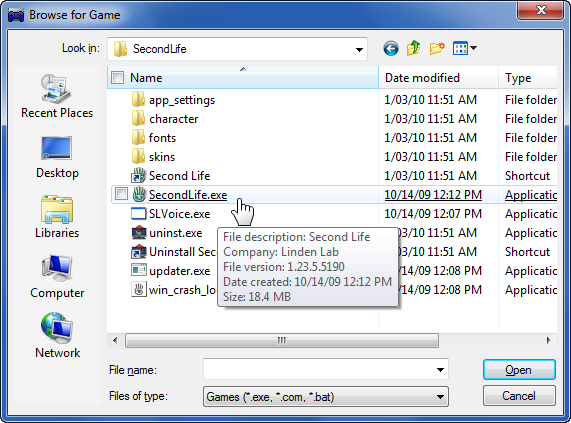
Task: Select the character folder icon
Action: pyautogui.click(x=138, y=119)
